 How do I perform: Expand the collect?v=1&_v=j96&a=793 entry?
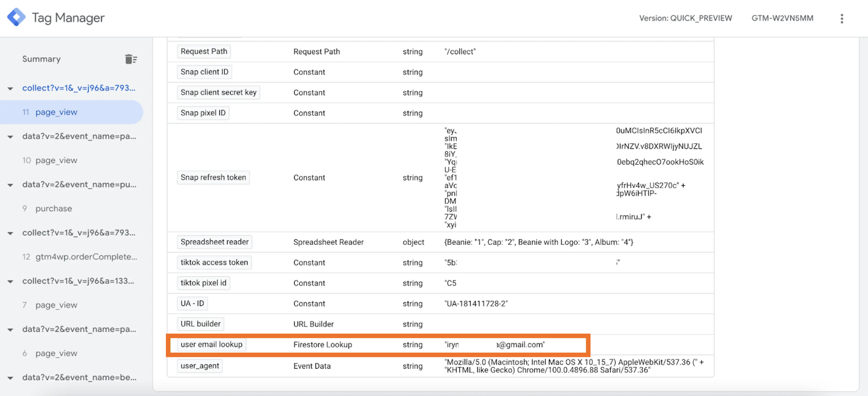(10, 87)
